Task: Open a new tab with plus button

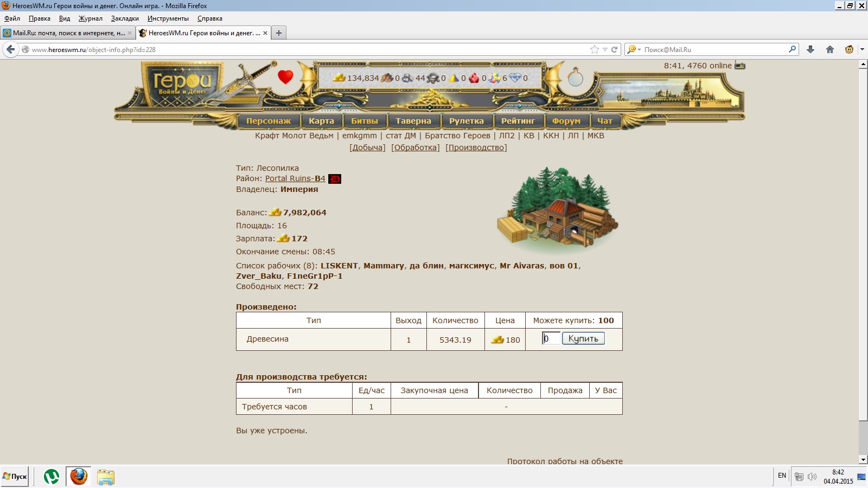Action: pyautogui.click(x=279, y=33)
